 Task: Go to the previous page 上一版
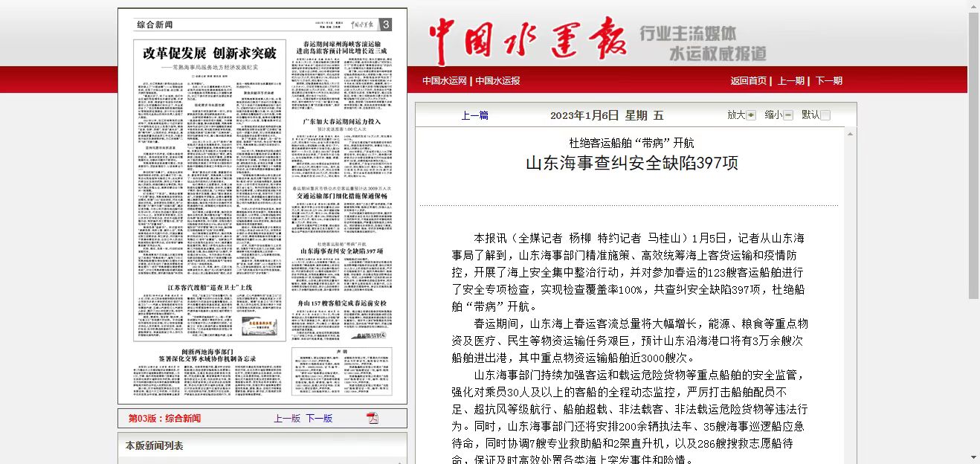(287, 419)
